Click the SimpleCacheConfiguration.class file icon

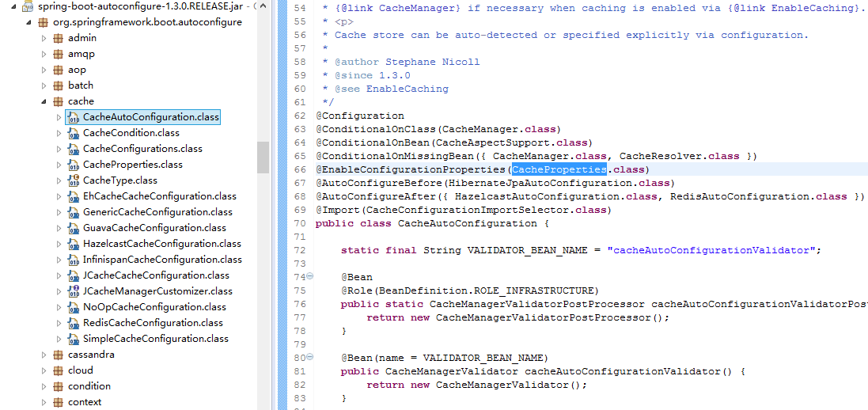[73, 339]
